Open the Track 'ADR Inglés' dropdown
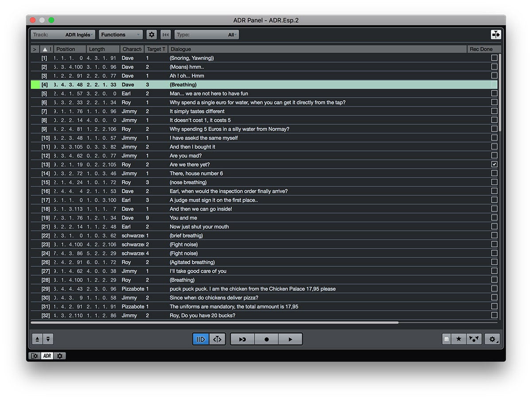 point(63,35)
